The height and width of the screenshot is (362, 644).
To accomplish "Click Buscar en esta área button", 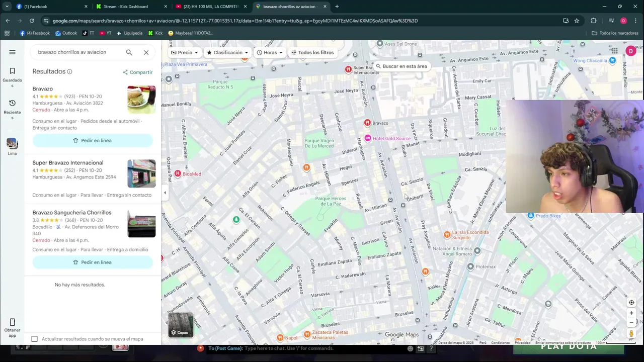I will [401, 66].
